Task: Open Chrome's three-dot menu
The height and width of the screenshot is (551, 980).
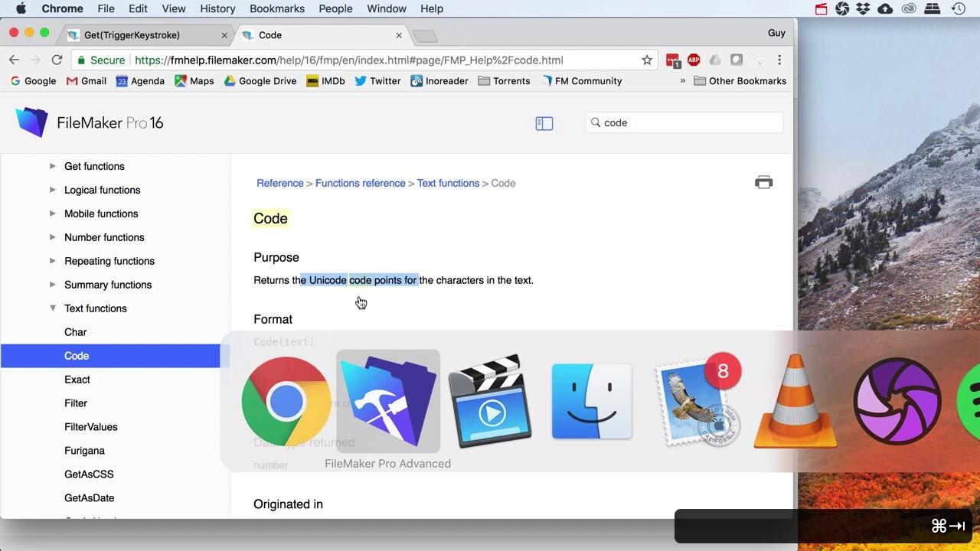Action: click(x=779, y=60)
